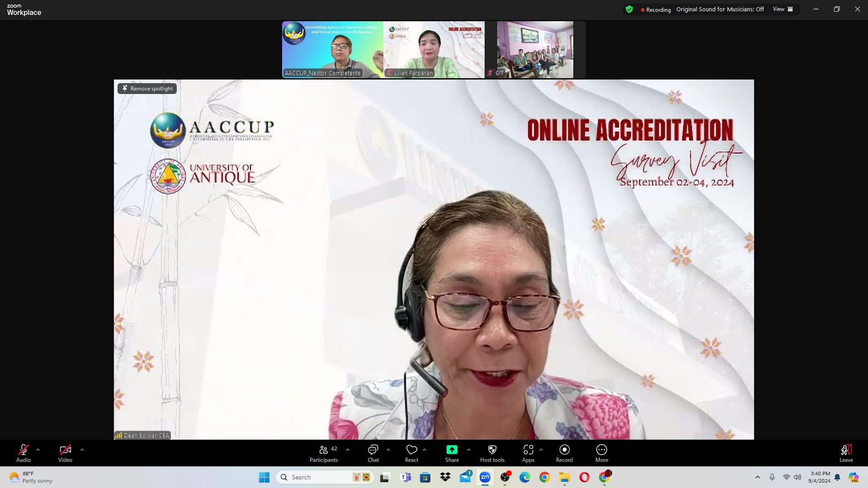The image size is (868, 488).
Task: Open the React emoji menu
Action: [x=411, y=453]
